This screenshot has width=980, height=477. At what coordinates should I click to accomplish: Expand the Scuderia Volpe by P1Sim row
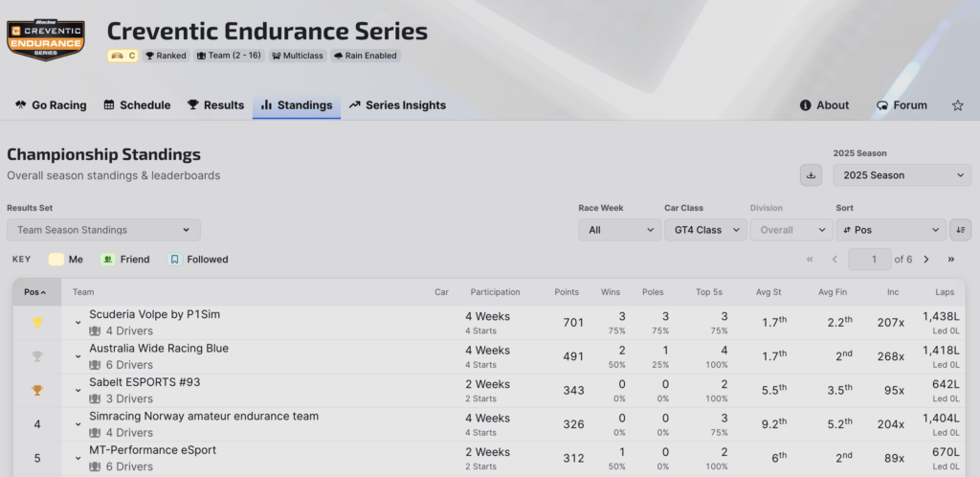coord(78,323)
